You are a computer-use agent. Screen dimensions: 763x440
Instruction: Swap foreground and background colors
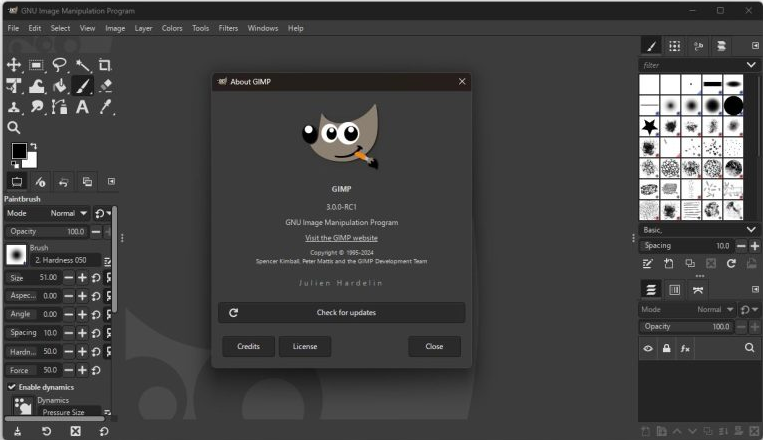[x=33, y=146]
